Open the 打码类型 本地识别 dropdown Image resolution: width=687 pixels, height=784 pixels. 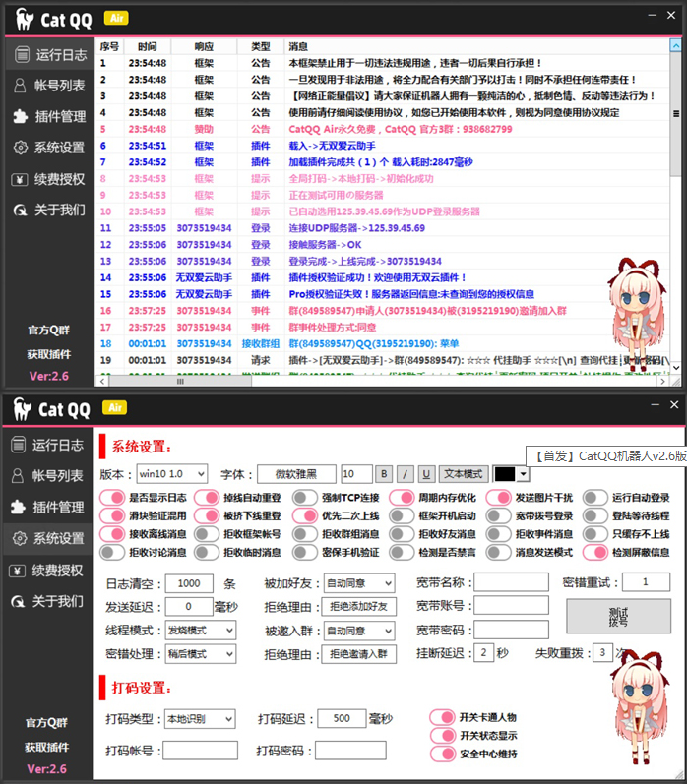[x=200, y=719]
